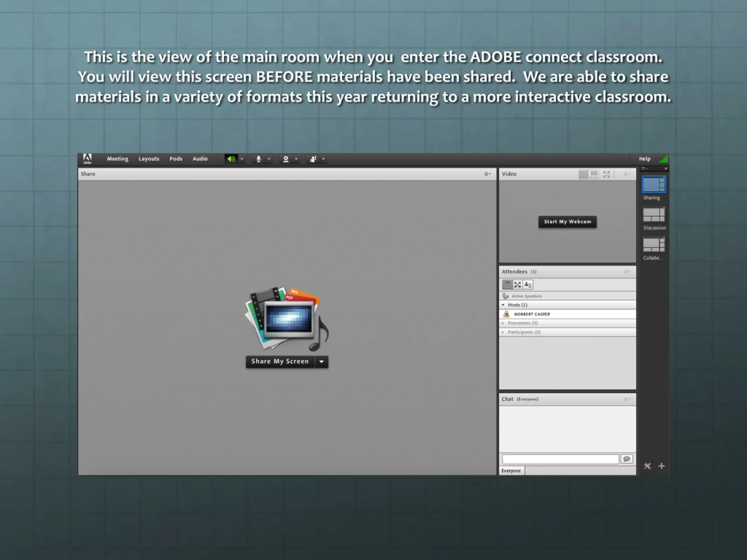This screenshot has width=747, height=560.
Task: Open the speaker options dropdown arrow
Action: [242, 159]
